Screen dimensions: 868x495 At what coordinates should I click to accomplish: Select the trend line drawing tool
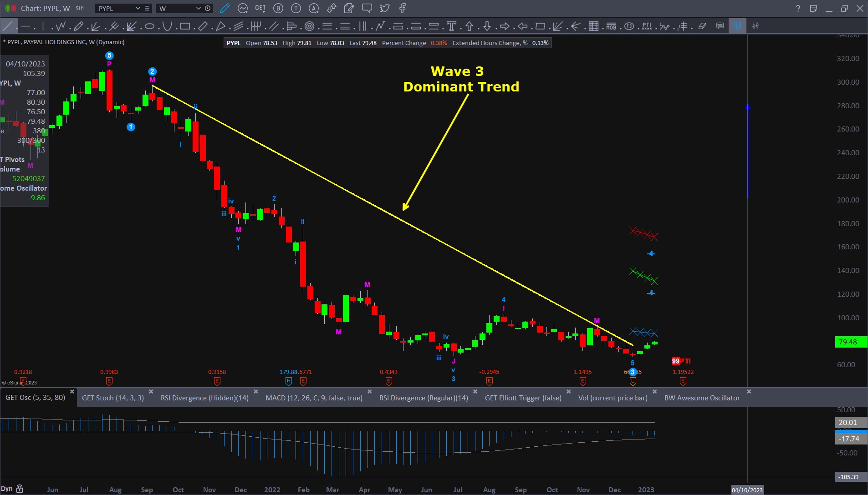[8, 26]
